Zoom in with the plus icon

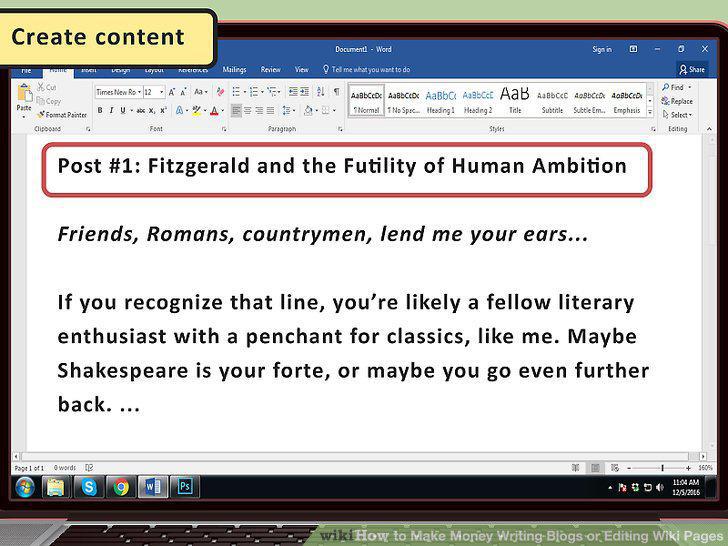pyautogui.click(x=688, y=468)
